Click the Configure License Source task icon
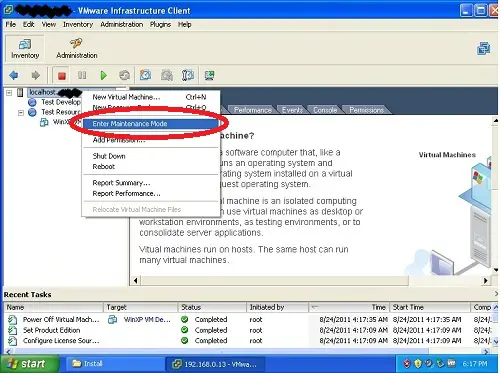500x373 pixels. (x=12, y=341)
